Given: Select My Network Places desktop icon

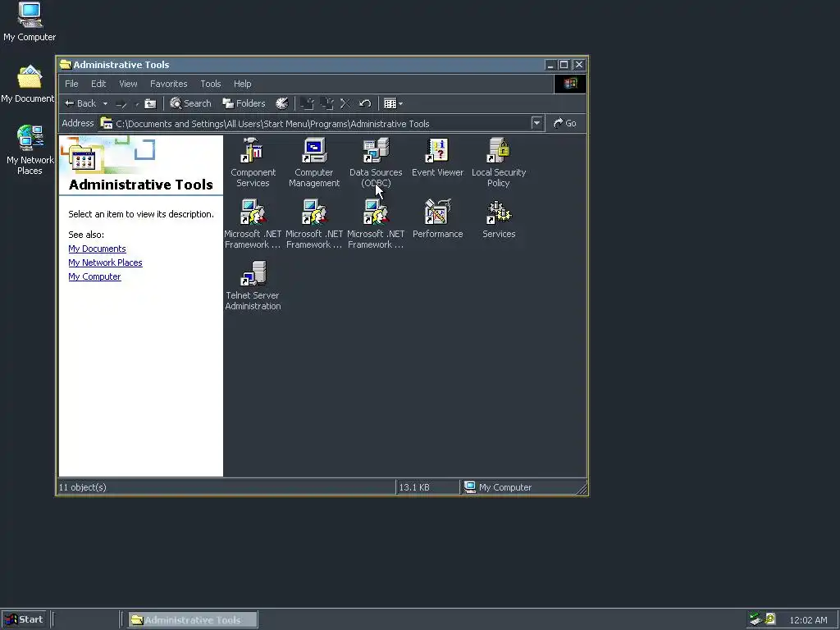Looking at the screenshot, I should coord(30,149).
